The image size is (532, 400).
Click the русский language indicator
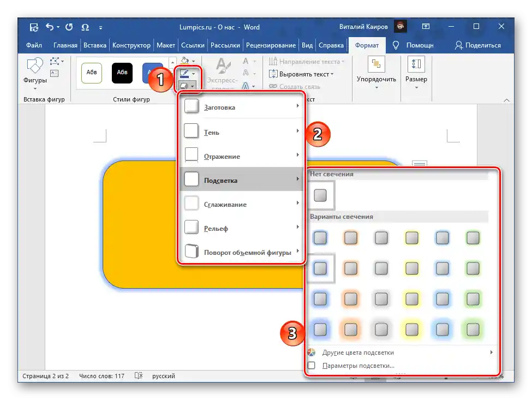(164, 376)
